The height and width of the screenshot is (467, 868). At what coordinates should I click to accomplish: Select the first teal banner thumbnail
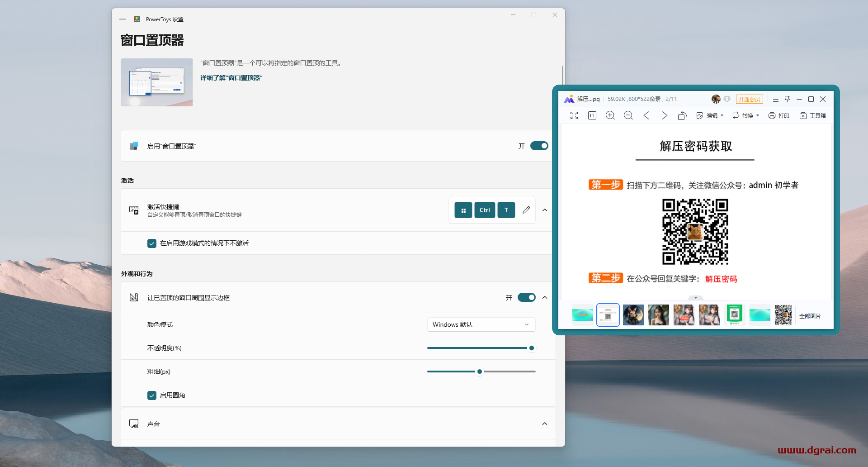(582, 315)
